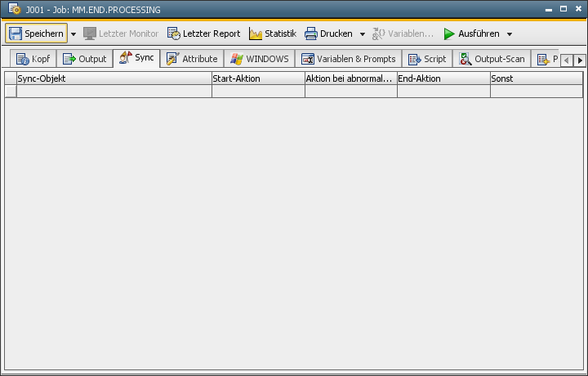Switch to the Kopf tab
The image size is (588, 376).
pos(33,59)
